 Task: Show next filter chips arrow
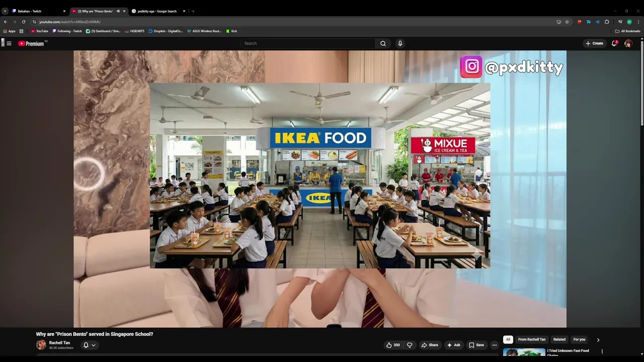click(598, 340)
